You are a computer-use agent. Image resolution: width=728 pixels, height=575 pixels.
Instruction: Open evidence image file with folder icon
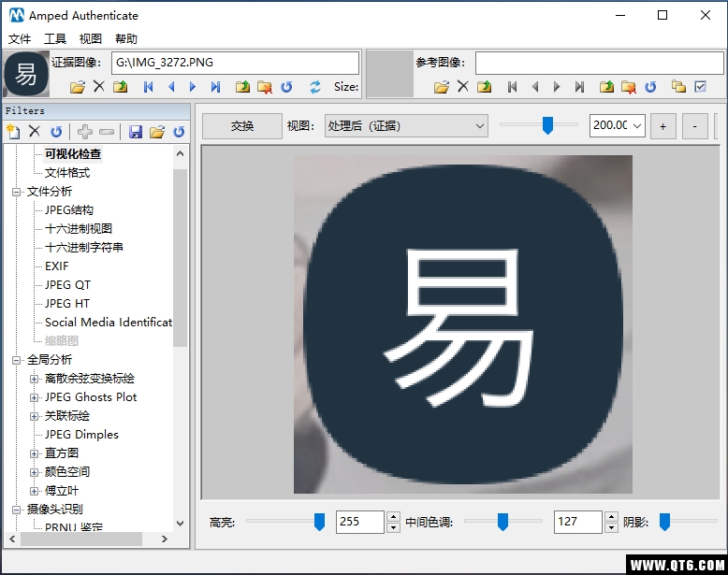coord(78,87)
